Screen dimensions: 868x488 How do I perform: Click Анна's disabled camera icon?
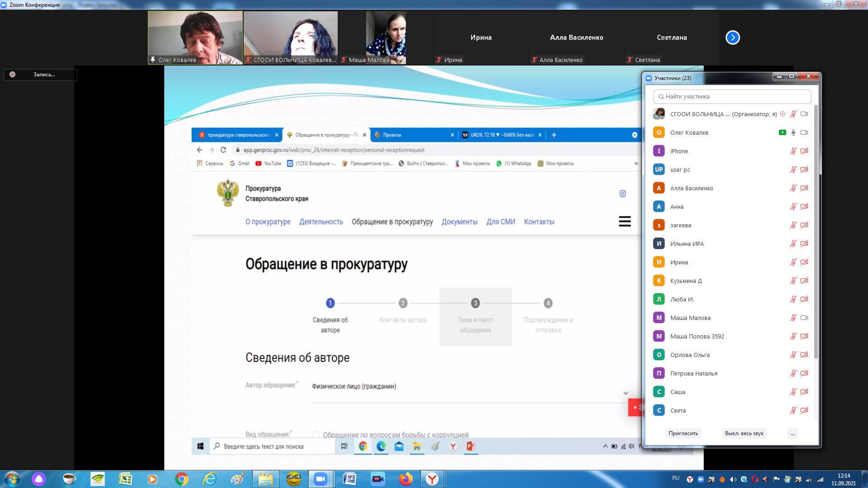(804, 206)
